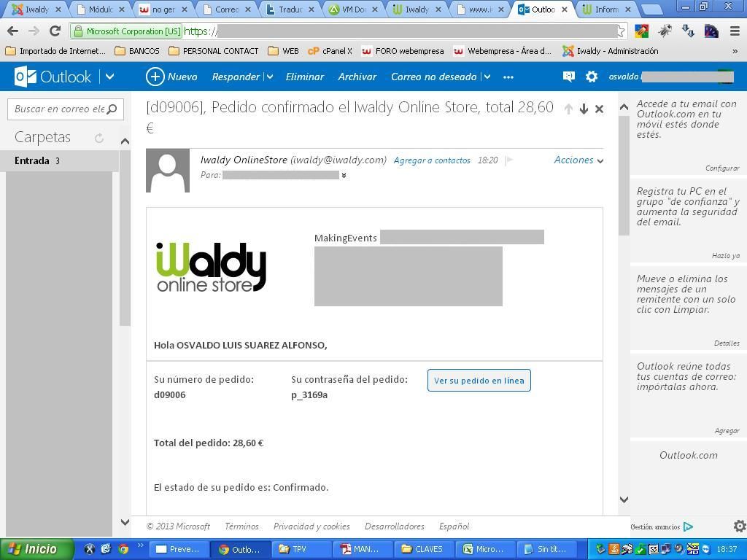The height and width of the screenshot is (560, 747).
Task: Mark as Correo no deseado
Action: tap(433, 77)
